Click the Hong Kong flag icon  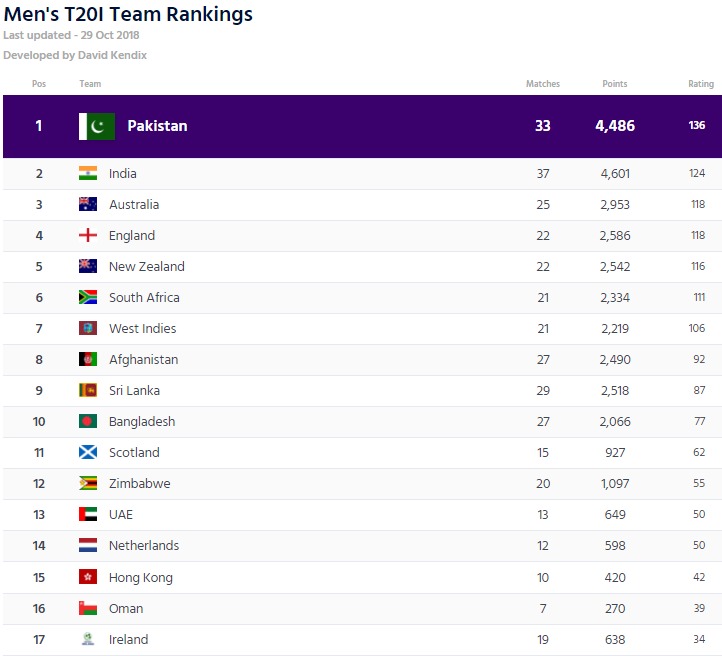point(88,577)
